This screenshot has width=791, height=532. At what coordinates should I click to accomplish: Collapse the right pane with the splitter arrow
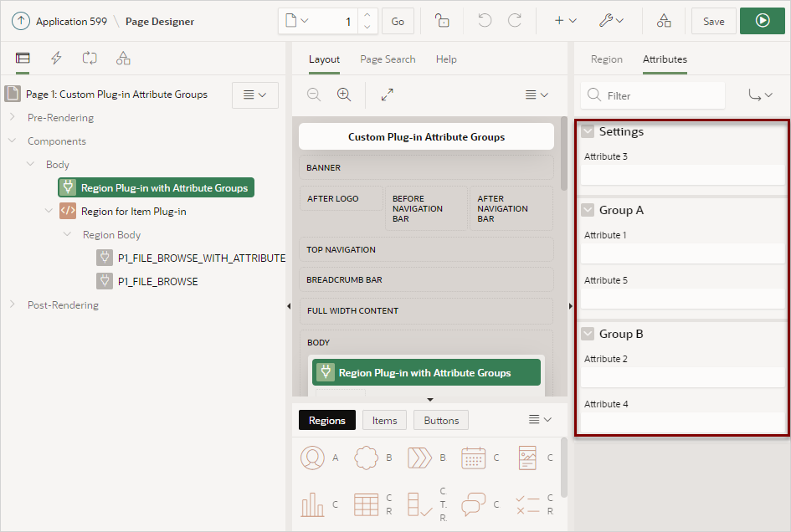[x=571, y=306]
